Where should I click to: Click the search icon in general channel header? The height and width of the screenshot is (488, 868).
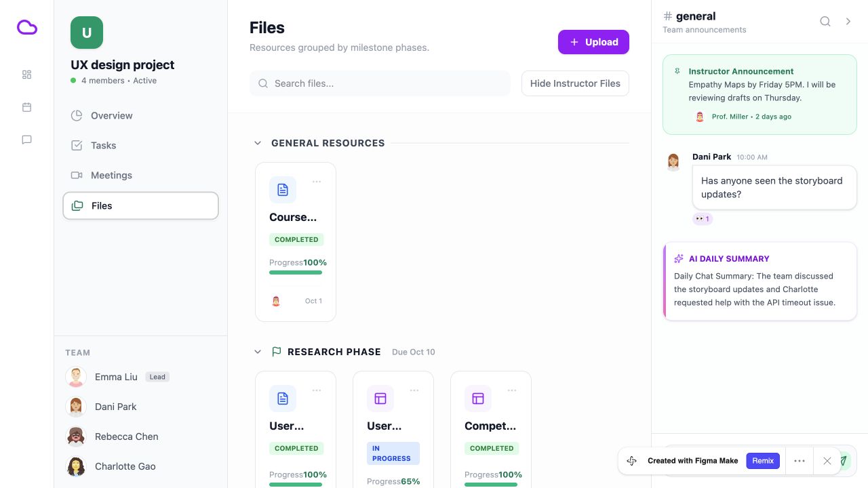pos(825,22)
